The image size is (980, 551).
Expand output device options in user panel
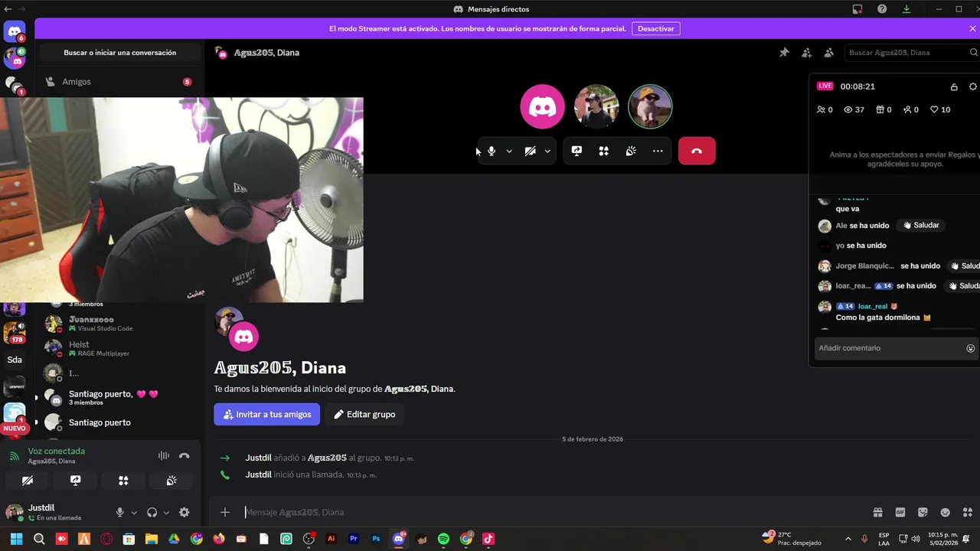click(x=166, y=513)
